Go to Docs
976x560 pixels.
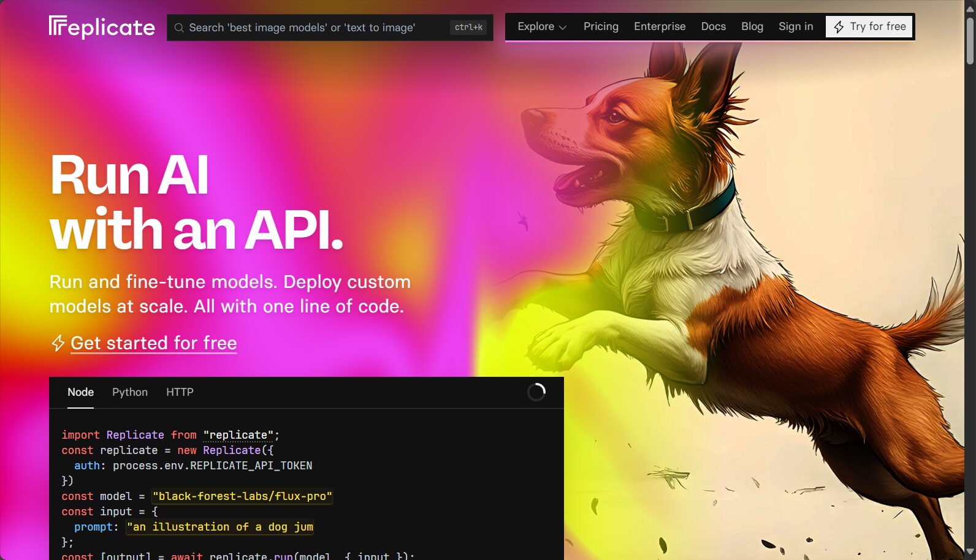[714, 26]
